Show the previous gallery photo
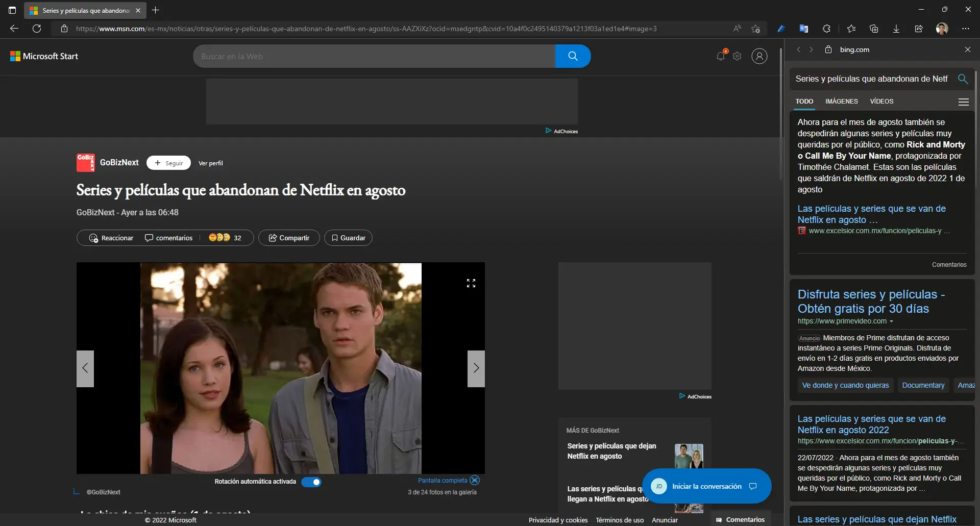The image size is (980, 526). (85, 368)
